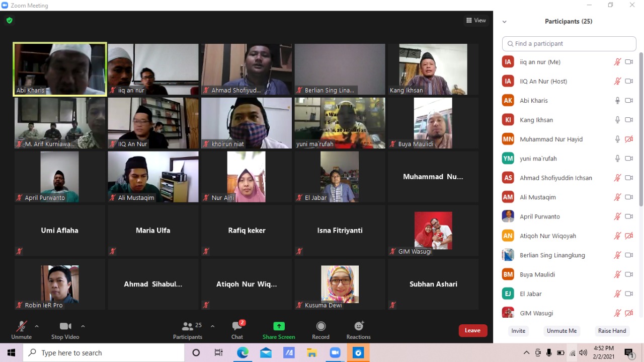
Task: Unmute microphone using the Unmute toolbar button
Action: (x=22, y=326)
